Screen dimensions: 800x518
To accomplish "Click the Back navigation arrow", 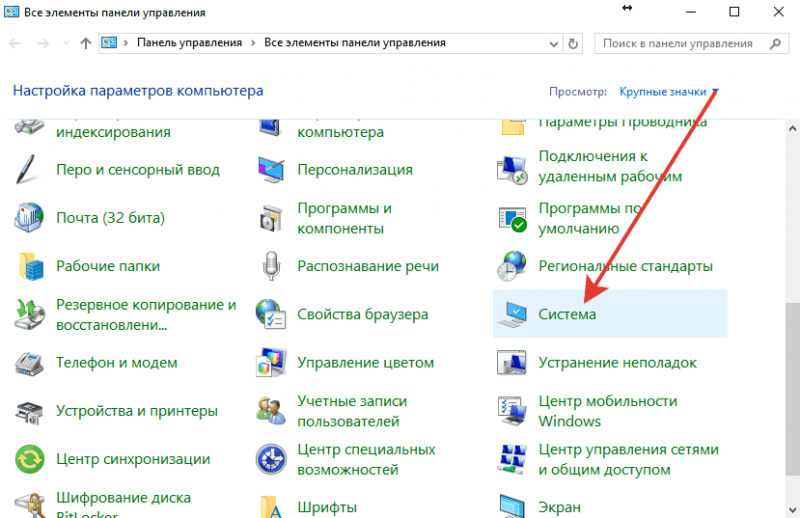I will tap(15, 43).
